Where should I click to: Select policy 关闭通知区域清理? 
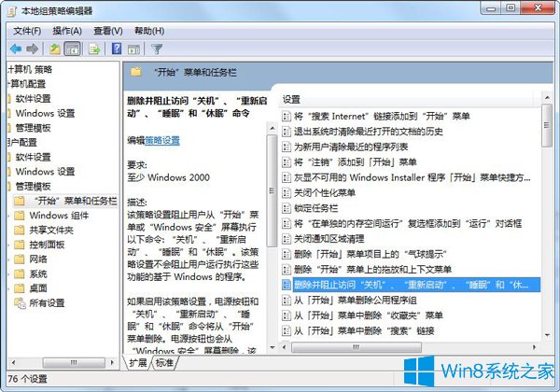[323, 239]
